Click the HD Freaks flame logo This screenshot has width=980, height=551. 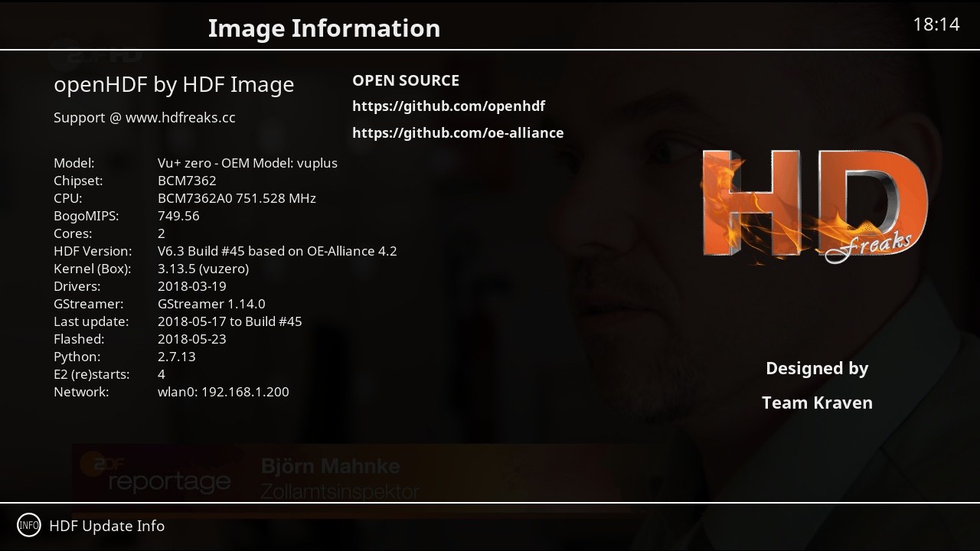pyautogui.click(x=815, y=205)
